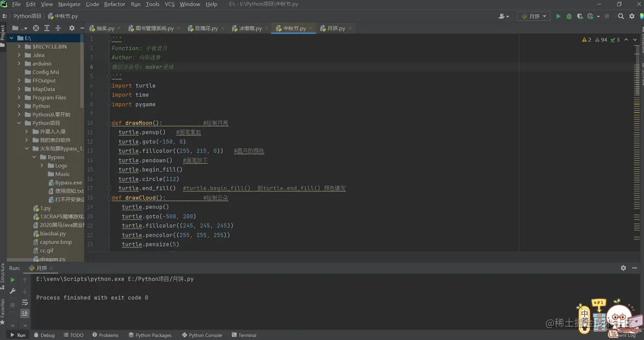Start debugging with the green bug icon
This screenshot has width=644, height=340.
(x=569, y=16)
